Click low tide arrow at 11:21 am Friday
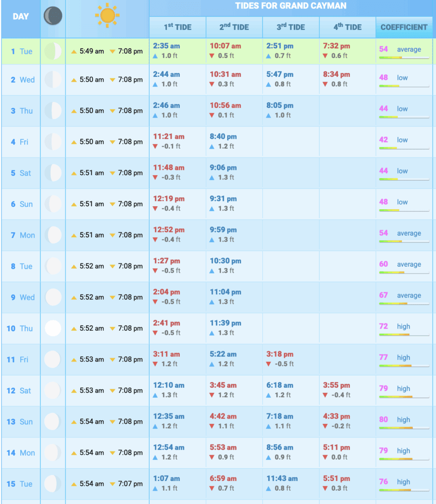Image resolution: width=436 pixels, height=504 pixels. pyautogui.click(x=156, y=147)
